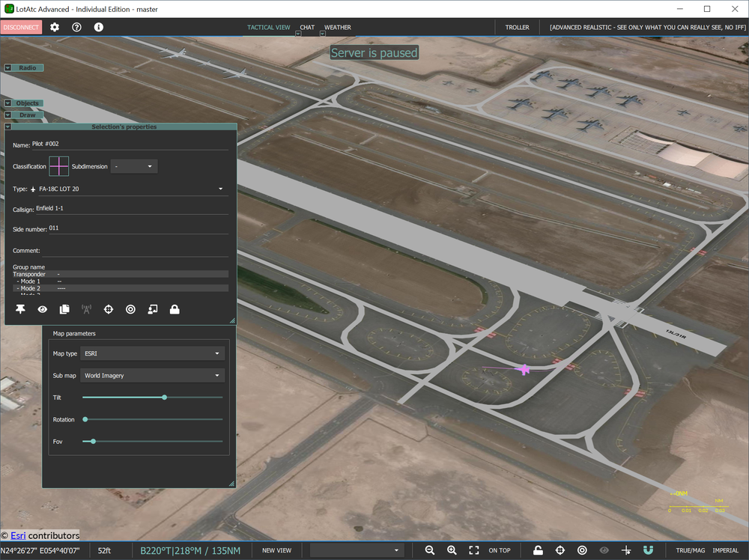Toggle TRUE/MAG bearing mode

(691, 550)
